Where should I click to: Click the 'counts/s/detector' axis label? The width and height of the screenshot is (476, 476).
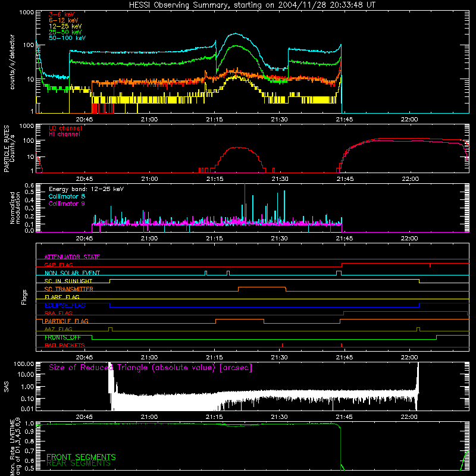point(12,62)
